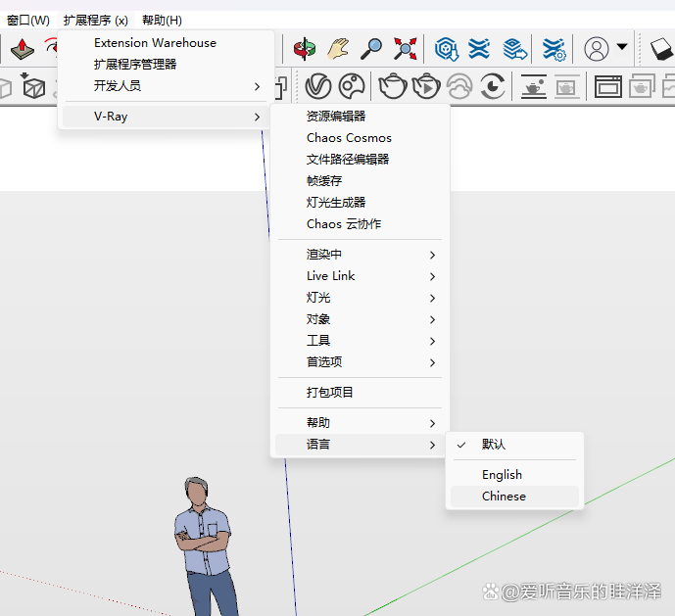
Task: Open the 扩展程序 (x) menu
Action: (x=96, y=21)
